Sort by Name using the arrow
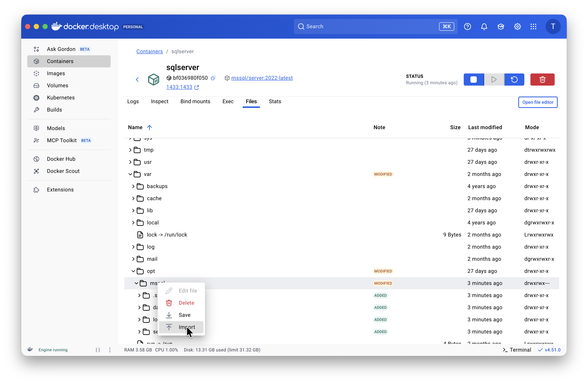588x384 pixels. click(149, 127)
